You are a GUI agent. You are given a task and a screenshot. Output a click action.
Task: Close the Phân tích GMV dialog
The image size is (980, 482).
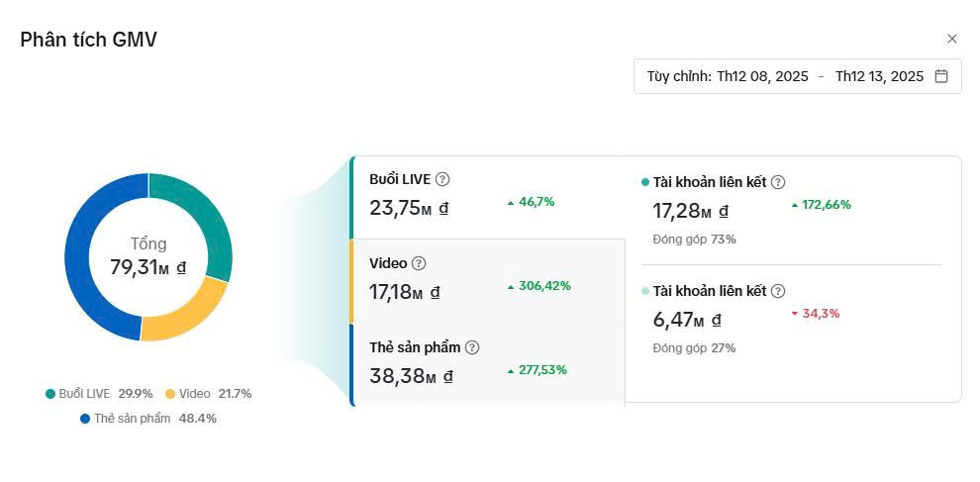[x=952, y=39]
